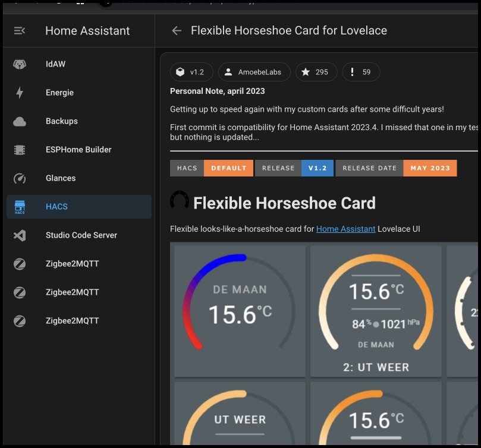Open the last Zigbee2MQTT sidebar entry
Viewport: 481px width, 448px height.
click(72, 321)
